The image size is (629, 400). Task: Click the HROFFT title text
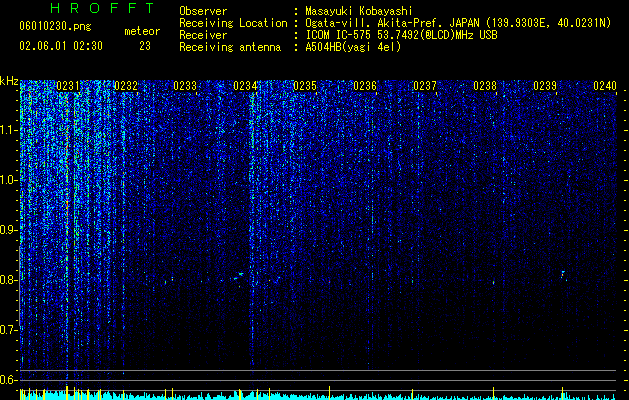point(102,8)
